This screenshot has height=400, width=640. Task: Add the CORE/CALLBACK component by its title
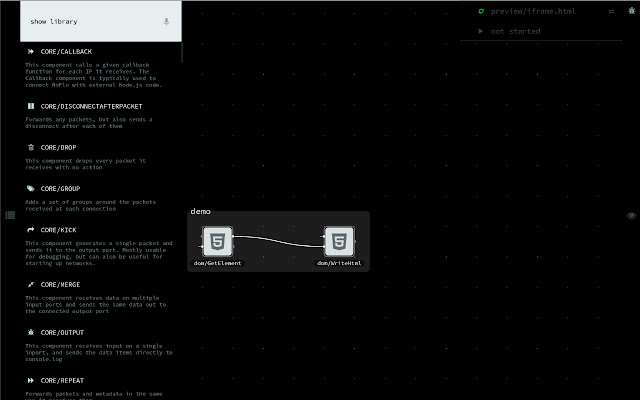click(66, 51)
